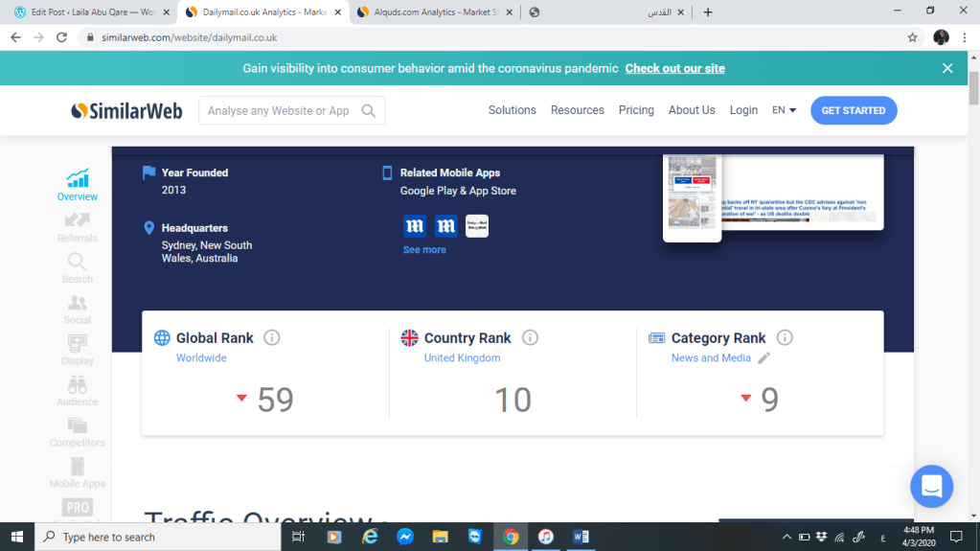
Task: Show hidden system tray icons
Action: click(x=786, y=537)
